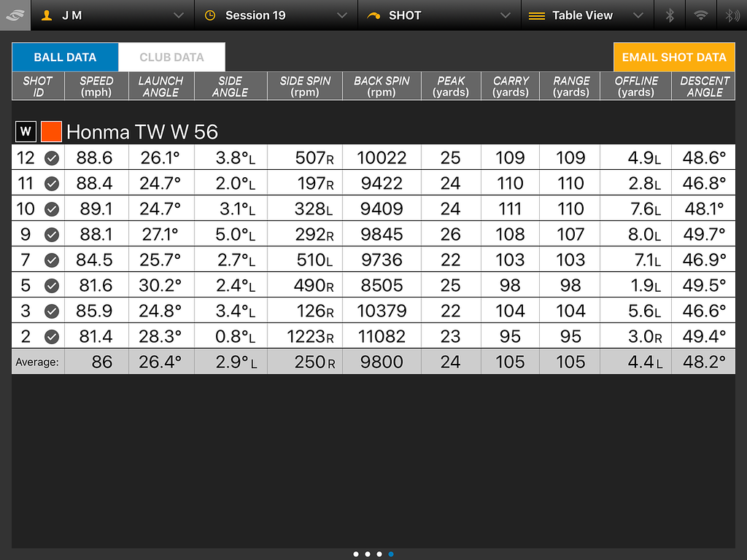Select average back spin 9800
Screen dimensions: 747x560
click(x=382, y=362)
